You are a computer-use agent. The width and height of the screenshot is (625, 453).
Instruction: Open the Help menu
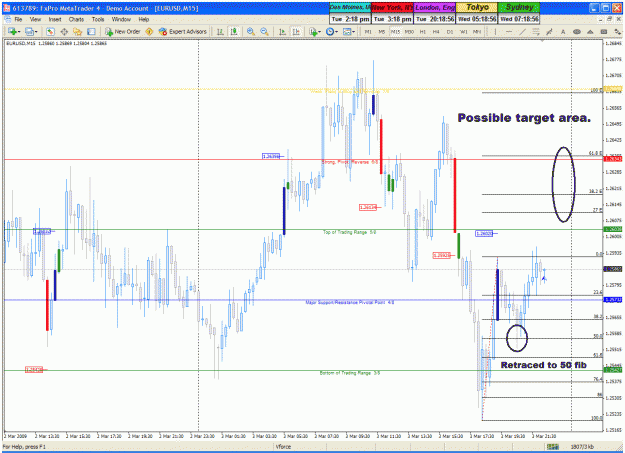coord(143,19)
